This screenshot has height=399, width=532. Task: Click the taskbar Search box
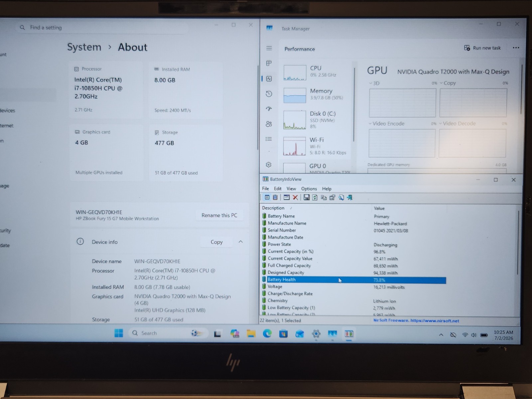[169, 333]
